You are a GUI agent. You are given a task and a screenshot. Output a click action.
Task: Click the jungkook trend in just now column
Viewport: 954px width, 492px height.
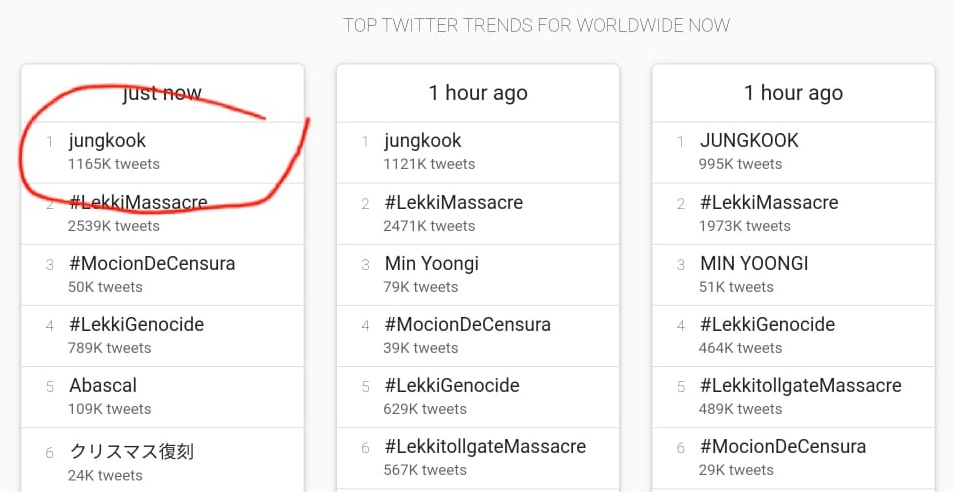(108, 141)
